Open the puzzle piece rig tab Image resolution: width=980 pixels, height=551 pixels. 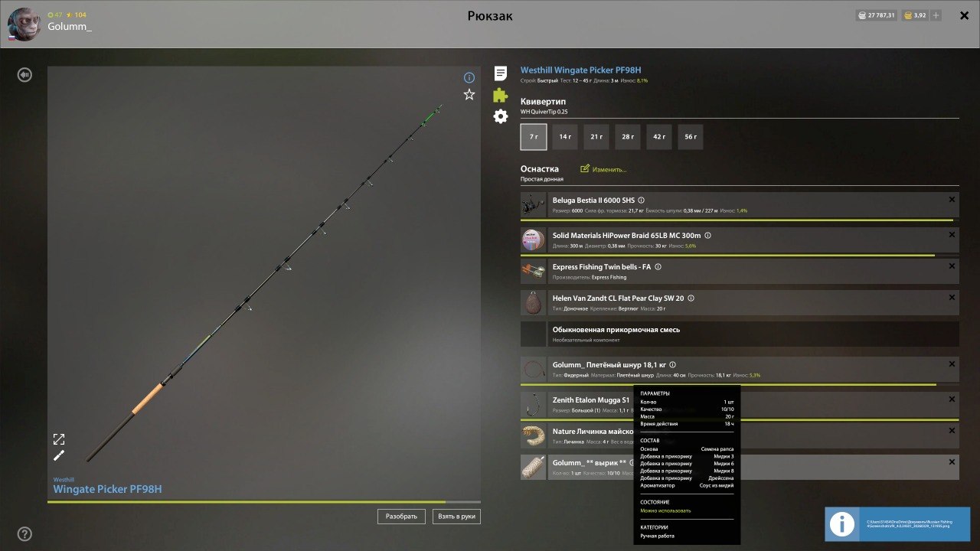point(500,95)
